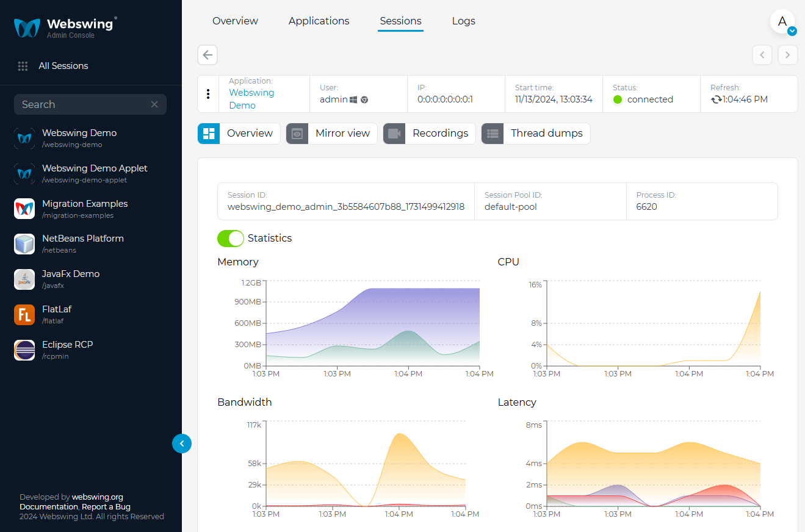Click the Chrome browser icon next to admin
The width and height of the screenshot is (805, 532).
click(364, 99)
